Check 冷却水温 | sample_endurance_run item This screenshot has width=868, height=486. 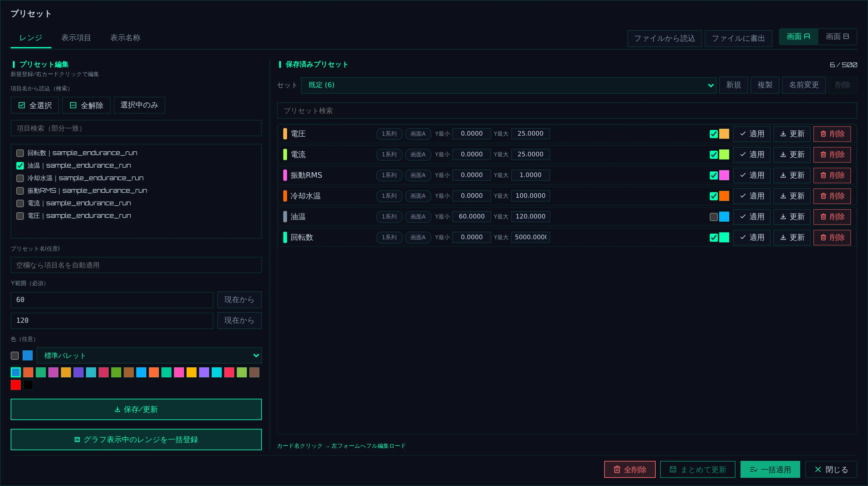[x=20, y=178]
